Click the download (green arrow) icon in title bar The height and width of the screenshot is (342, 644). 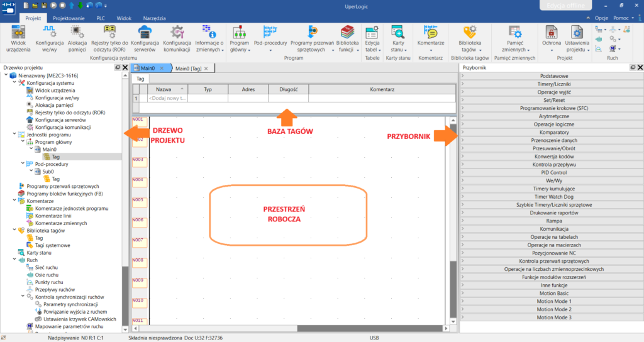[80, 5]
